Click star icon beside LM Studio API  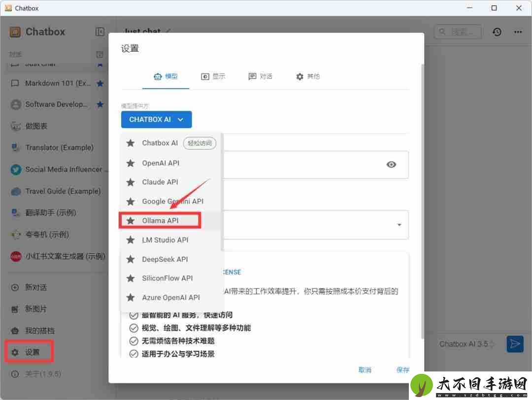point(130,240)
